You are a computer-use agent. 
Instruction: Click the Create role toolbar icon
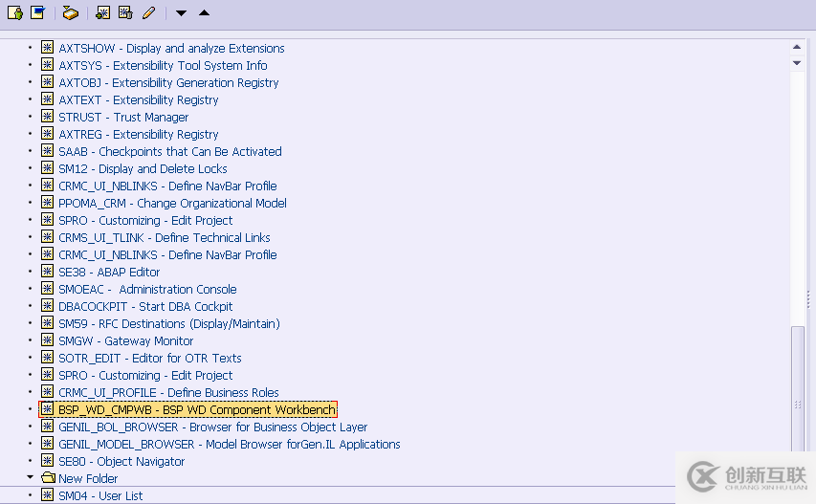[x=38, y=12]
